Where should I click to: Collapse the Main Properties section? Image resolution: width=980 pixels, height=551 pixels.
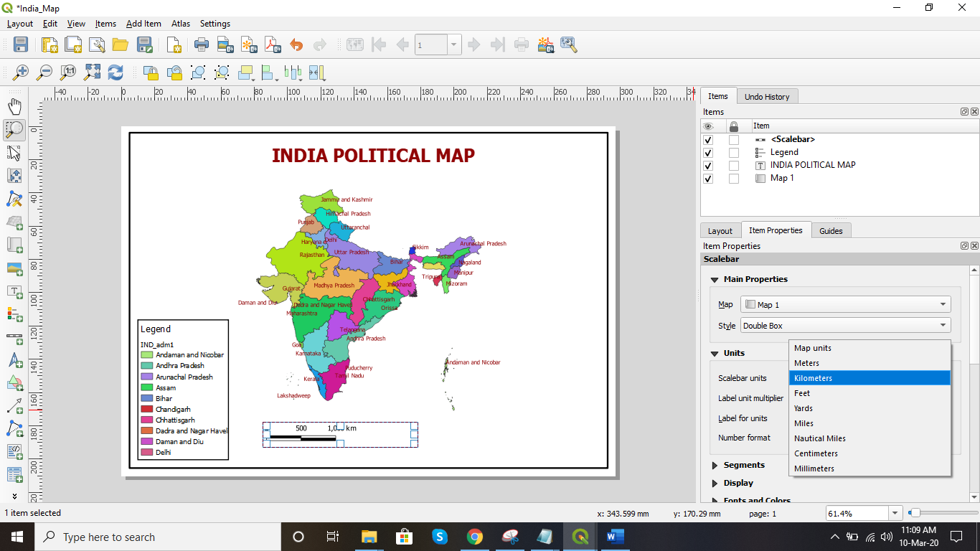[715, 280]
